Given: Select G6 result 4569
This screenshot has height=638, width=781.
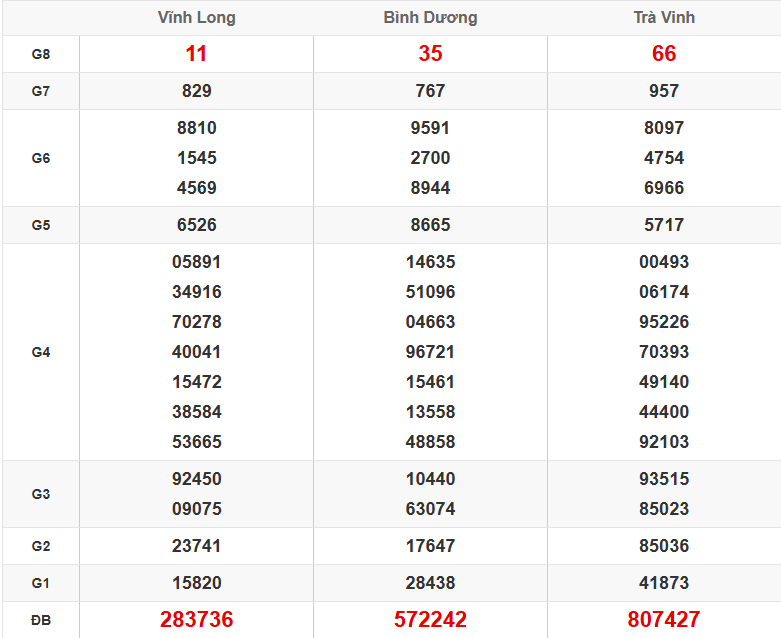Looking at the screenshot, I should [196, 188].
